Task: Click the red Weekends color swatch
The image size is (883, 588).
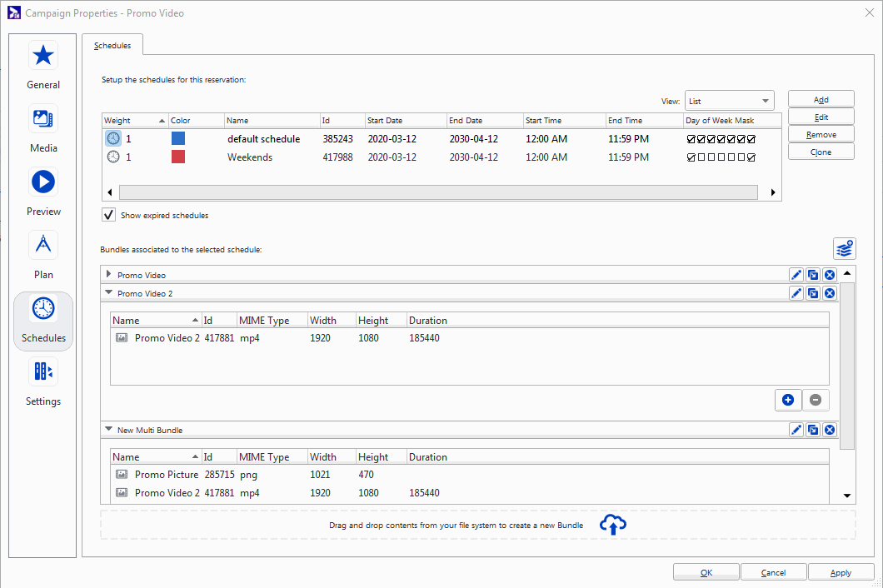Action: tap(178, 157)
